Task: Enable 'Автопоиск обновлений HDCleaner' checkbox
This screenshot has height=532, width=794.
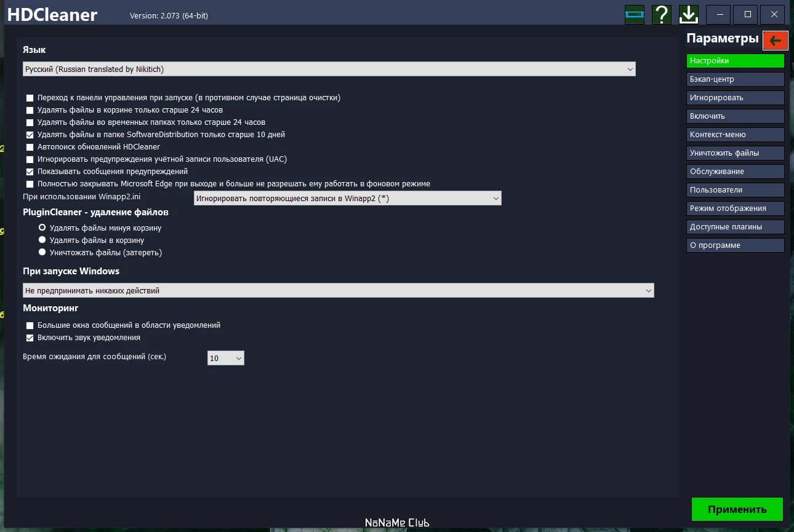Action: [30, 147]
